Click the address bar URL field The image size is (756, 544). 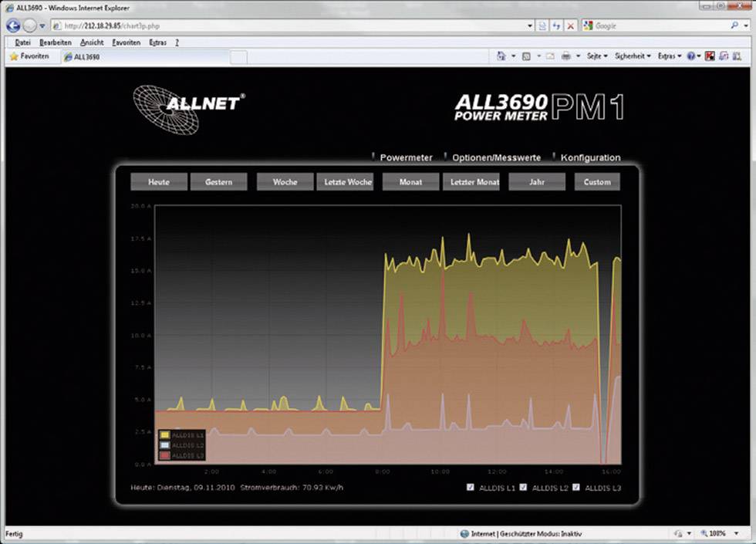289,26
